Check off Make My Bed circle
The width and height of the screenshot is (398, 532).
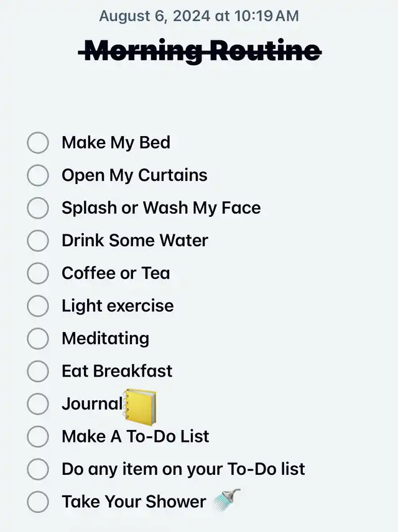coord(38,142)
